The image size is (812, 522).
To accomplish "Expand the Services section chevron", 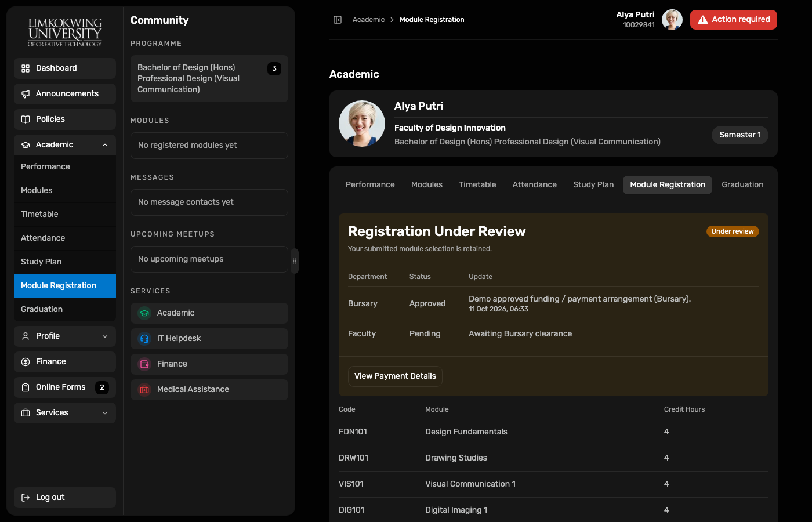I will [105, 413].
